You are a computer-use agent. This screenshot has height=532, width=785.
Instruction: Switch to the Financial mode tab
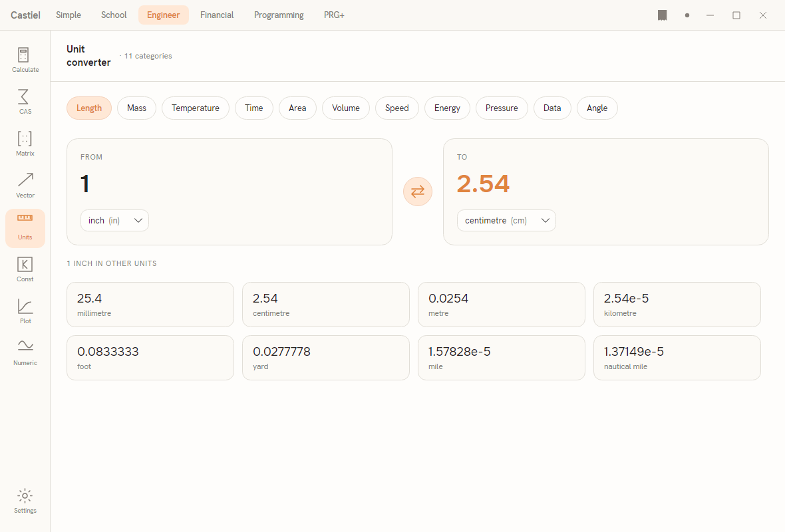[217, 15]
